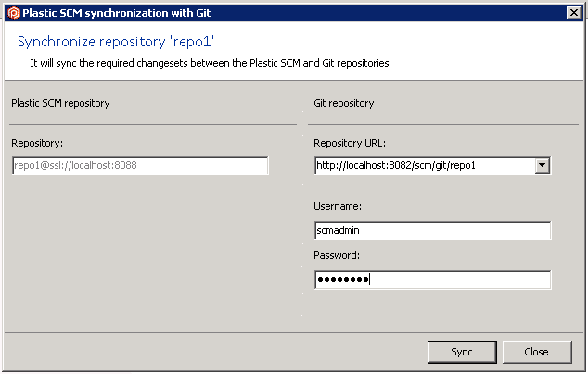Click the 'Git repository' section label
This screenshot has height=374, width=588.
(x=344, y=103)
